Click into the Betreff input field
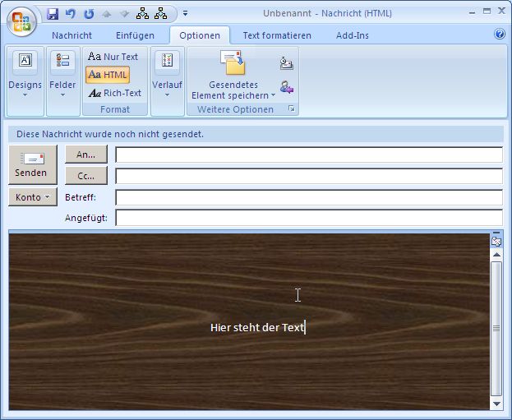This screenshot has height=420, width=512. point(308,197)
